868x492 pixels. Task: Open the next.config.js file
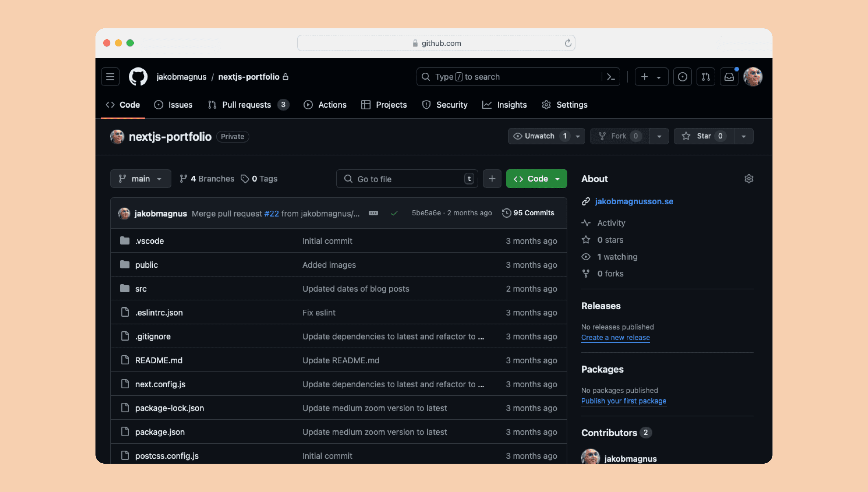pyautogui.click(x=160, y=384)
